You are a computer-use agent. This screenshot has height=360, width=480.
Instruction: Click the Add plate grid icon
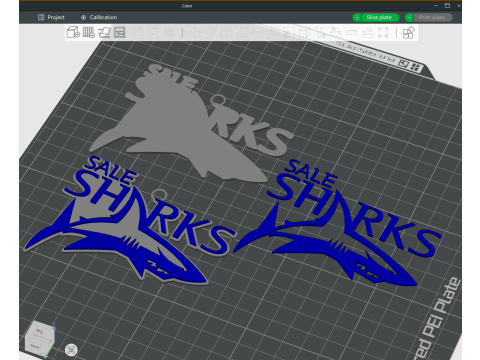[89, 32]
